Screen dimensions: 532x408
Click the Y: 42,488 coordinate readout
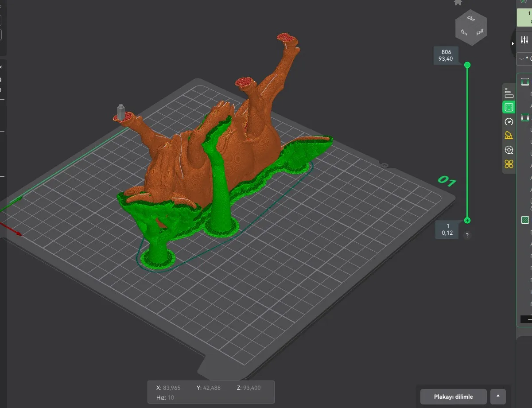(x=208, y=388)
